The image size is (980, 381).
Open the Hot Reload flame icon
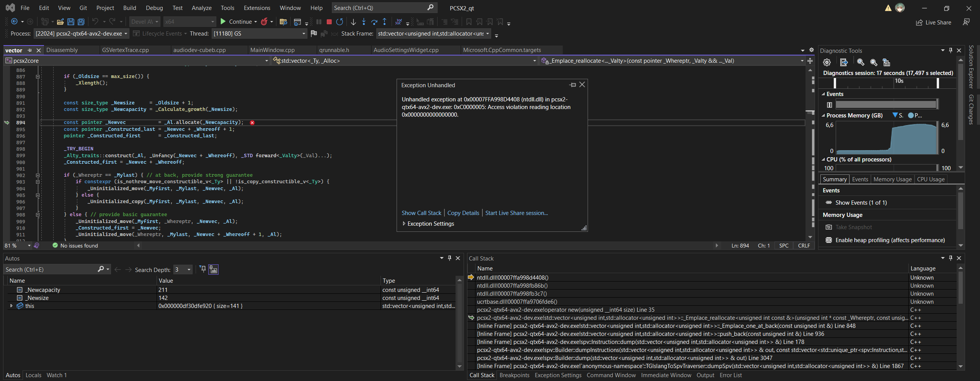[265, 22]
